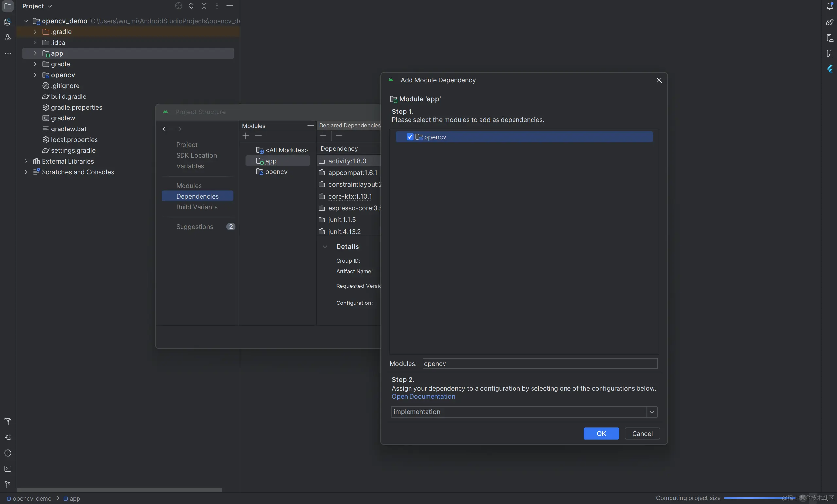Hide the Project panel
837x504 pixels.
coord(230,6)
